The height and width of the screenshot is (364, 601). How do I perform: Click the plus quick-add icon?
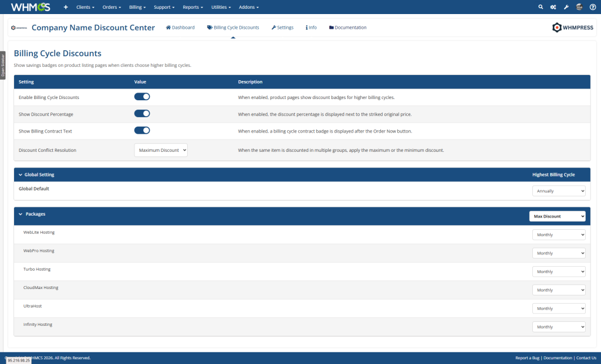coord(66,7)
